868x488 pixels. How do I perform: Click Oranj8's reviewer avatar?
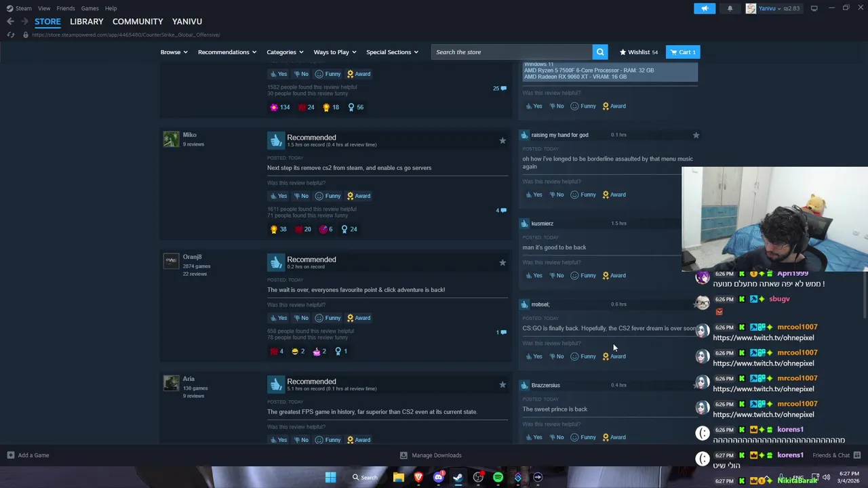(x=171, y=261)
